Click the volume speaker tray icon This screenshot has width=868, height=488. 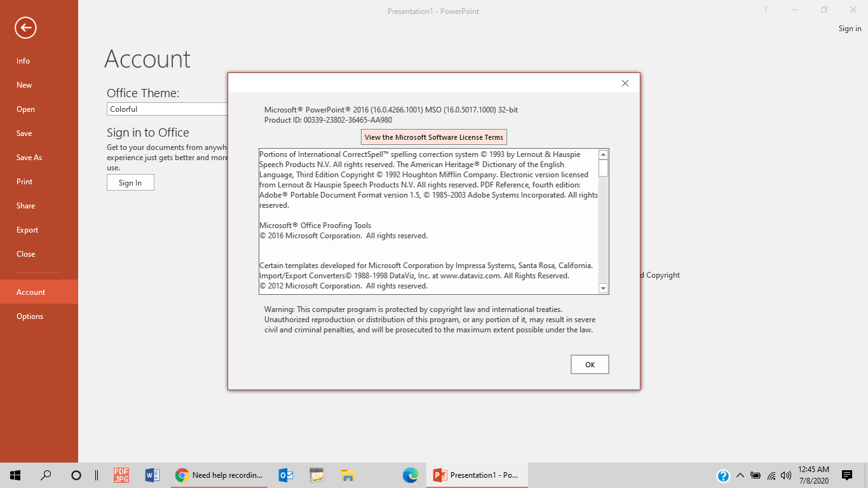click(786, 475)
